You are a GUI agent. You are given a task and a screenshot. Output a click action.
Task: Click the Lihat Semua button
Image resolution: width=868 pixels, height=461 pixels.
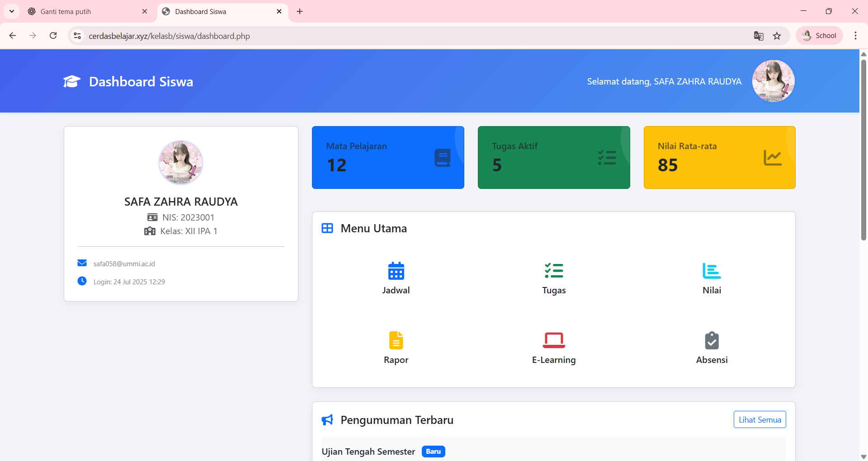click(759, 419)
